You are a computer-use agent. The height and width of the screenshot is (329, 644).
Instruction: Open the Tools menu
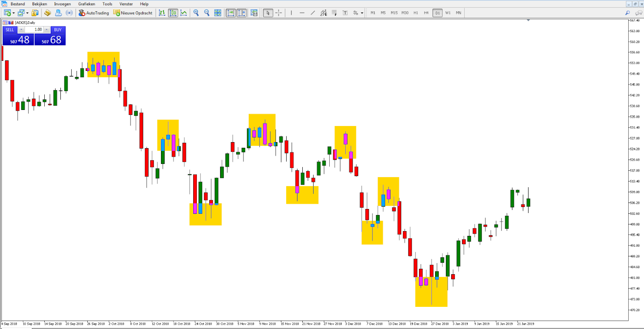(107, 4)
